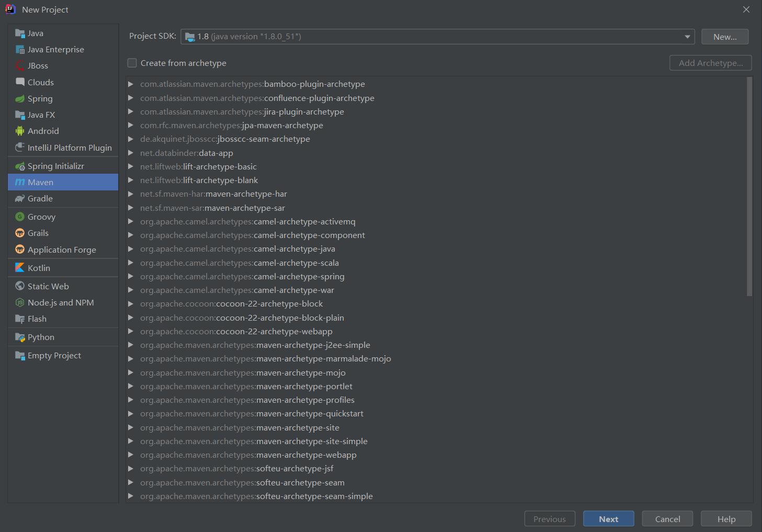762x532 pixels.
Task: Select the Flash icon
Action: click(x=20, y=319)
